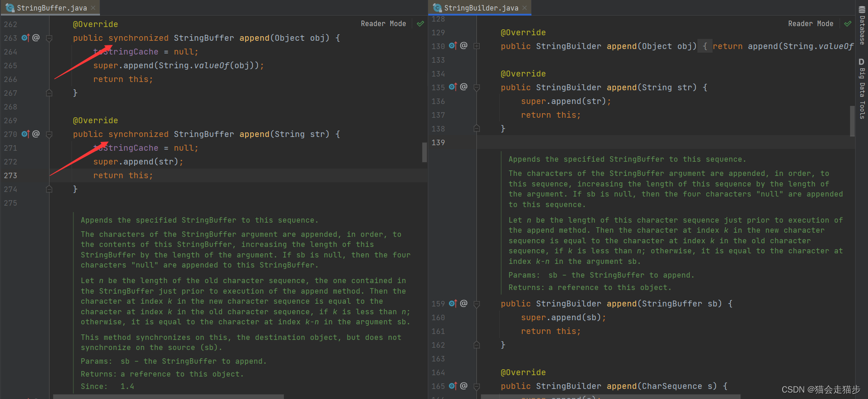
Task: Click 'super.append(sb);' on line 160
Action: tap(564, 317)
